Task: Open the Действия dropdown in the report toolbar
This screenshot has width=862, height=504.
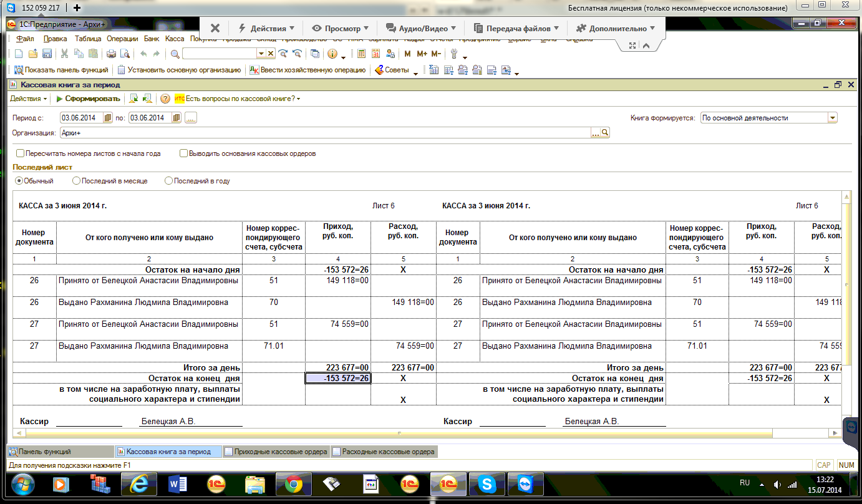Action: tap(29, 99)
